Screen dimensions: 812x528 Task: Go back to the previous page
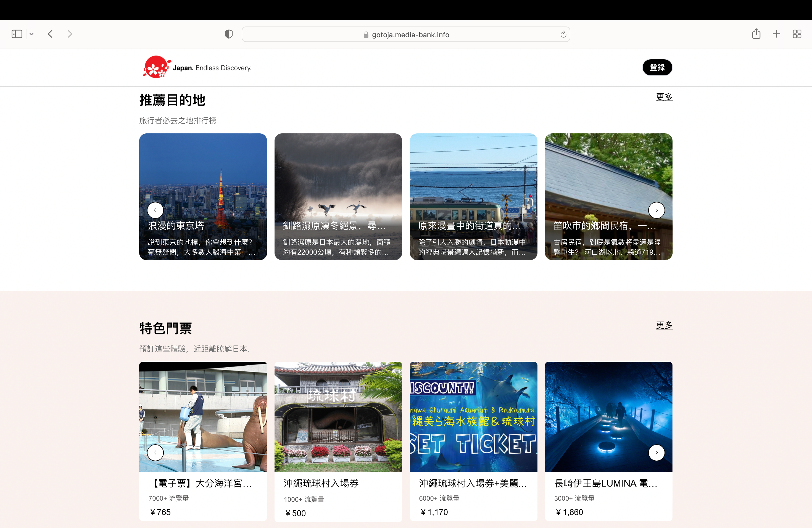tap(50, 34)
